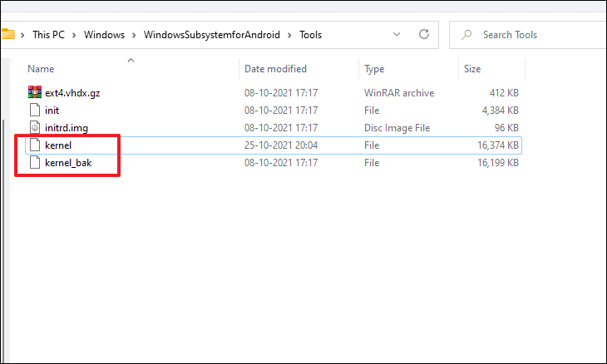
Task: Click into the Search Tools field
Action: click(528, 35)
